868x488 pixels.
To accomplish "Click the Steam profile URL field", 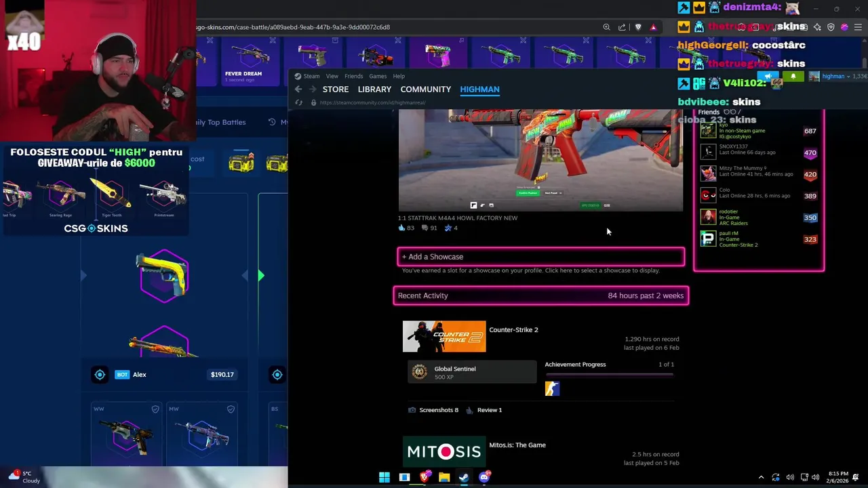I will point(372,102).
